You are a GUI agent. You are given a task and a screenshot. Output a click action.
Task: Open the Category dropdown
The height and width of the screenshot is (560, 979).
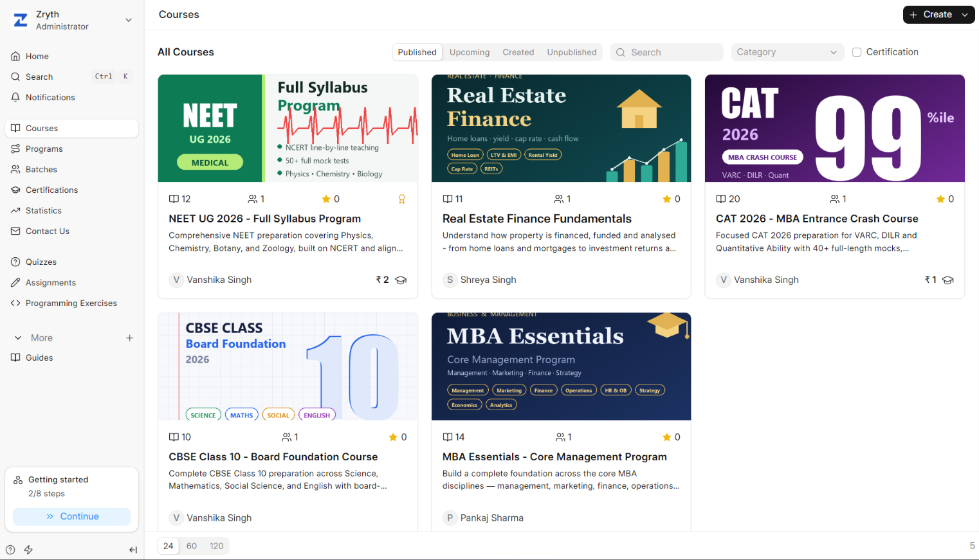coord(787,52)
